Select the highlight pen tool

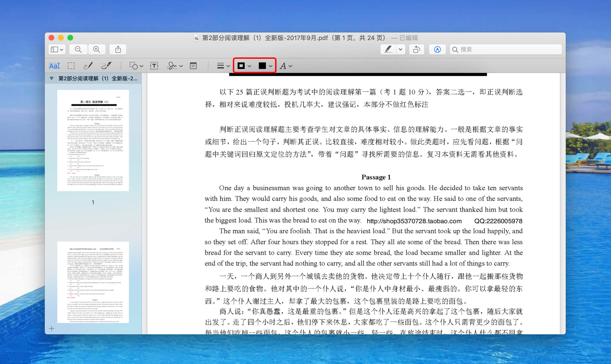click(388, 49)
